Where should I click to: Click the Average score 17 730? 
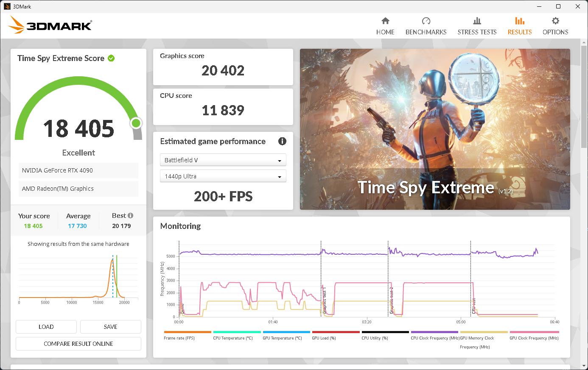tap(77, 226)
